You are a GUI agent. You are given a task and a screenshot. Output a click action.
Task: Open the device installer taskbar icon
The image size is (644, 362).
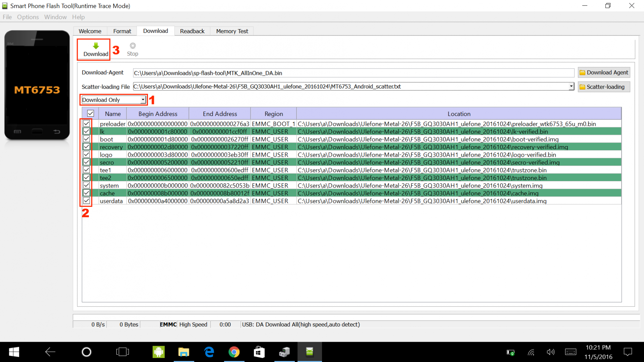[x=284, y=352]
